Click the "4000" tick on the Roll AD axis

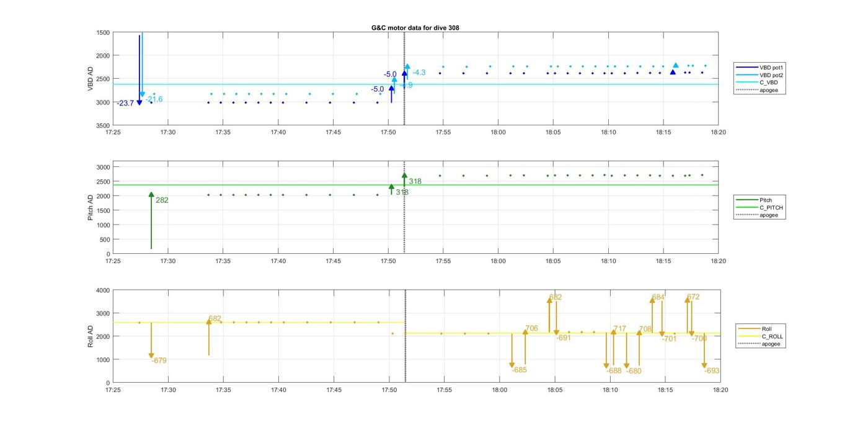point(103,290)
